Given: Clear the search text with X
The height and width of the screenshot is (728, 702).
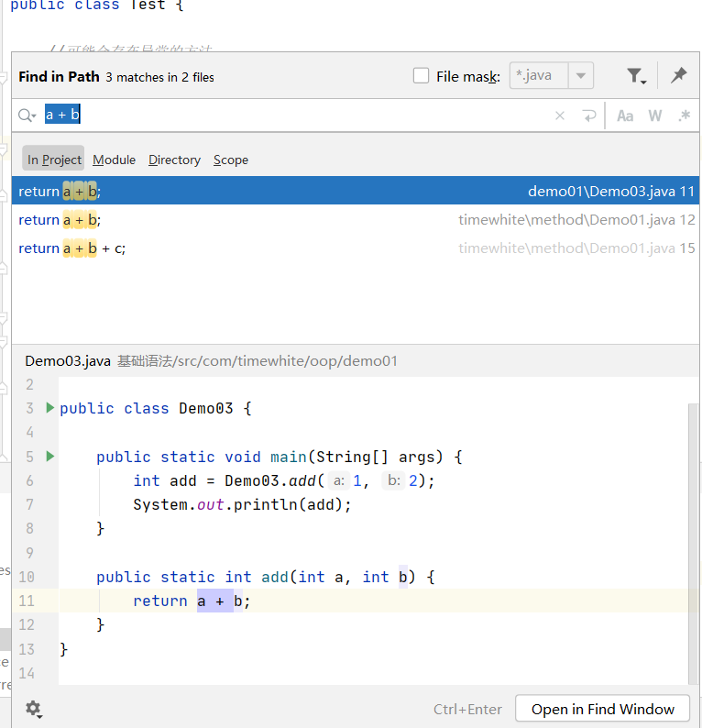Looking at the screenshot, I should [x=560, y=116].
